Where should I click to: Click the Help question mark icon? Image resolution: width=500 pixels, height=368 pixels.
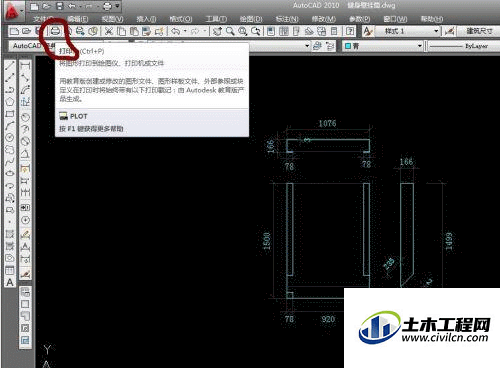(x=350, y=31)
